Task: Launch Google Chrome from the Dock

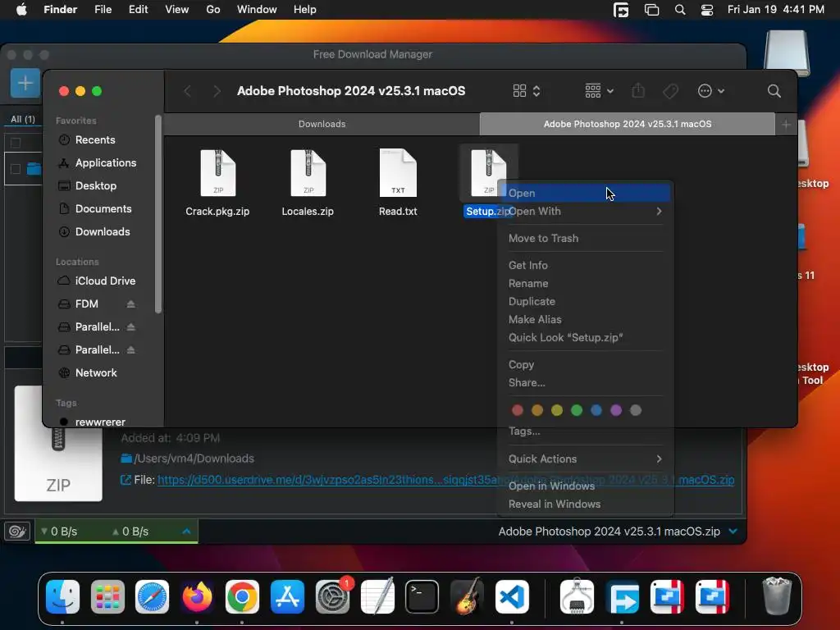Action: pyautogui.click(x=242, y=596)
